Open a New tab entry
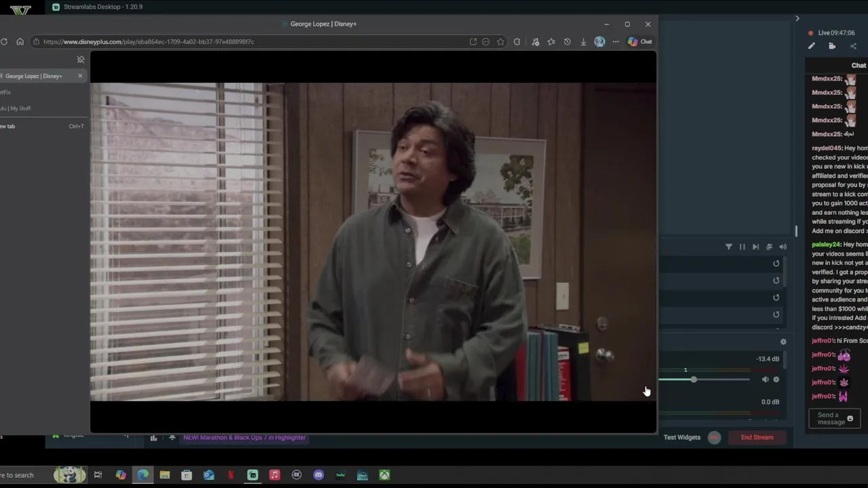Image resolution: width=868 pixels, height=488 pixels. click(x=42, y=126)
